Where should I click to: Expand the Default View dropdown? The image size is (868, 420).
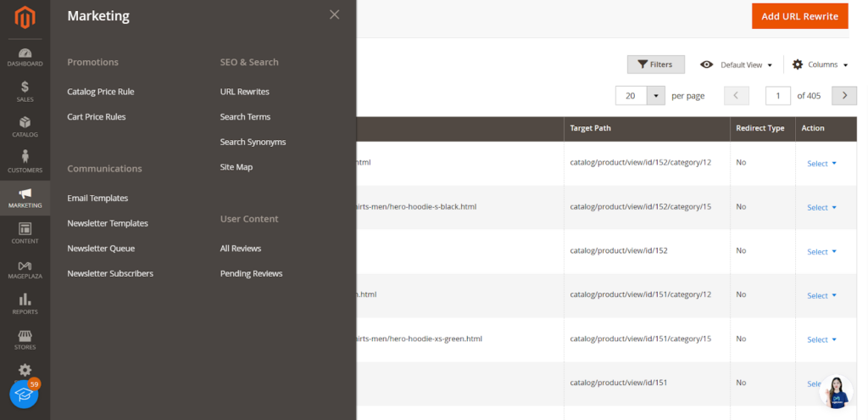coord(736,64)
